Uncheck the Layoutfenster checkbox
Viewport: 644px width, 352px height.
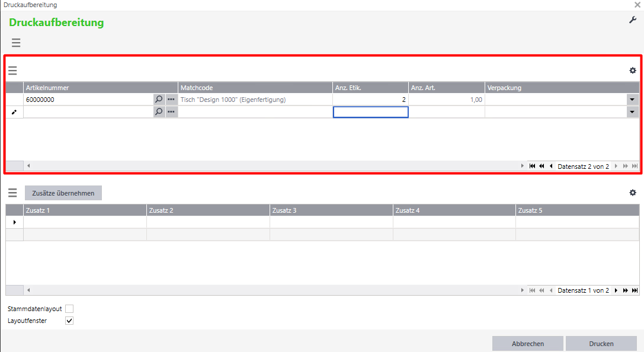(69, 321)
